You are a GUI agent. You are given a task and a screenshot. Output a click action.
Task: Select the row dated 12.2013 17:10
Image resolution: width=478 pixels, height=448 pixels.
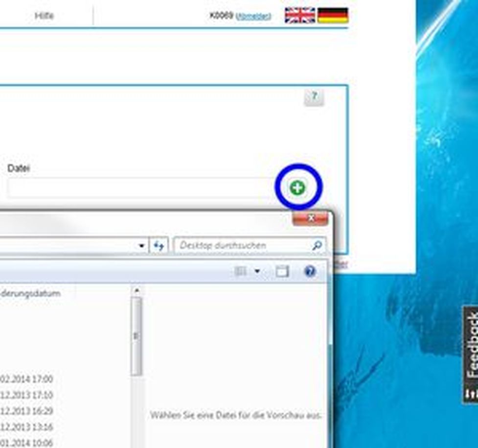pyautogui.click(x=27, y=395)
